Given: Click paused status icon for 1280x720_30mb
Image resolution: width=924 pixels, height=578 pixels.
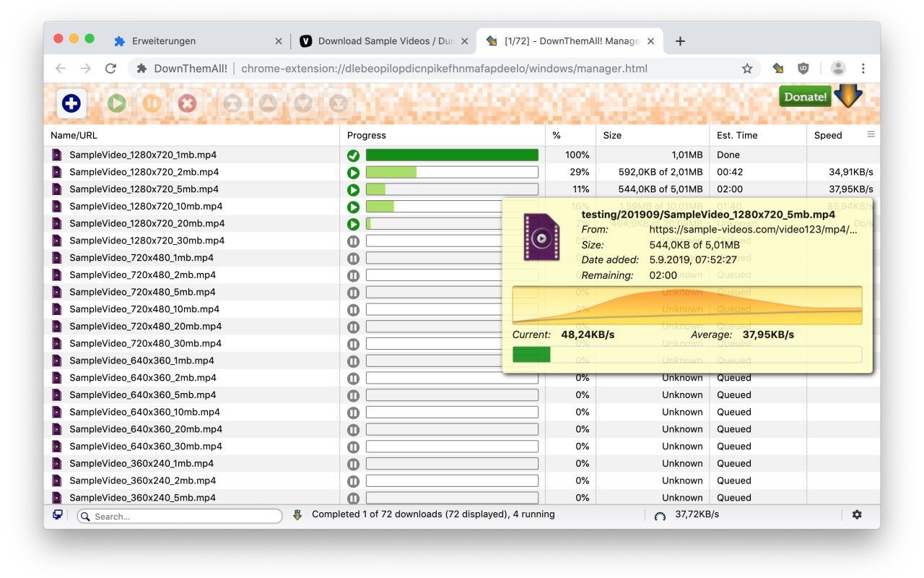Looking at the screenshot, I should (x=353, y=241).
